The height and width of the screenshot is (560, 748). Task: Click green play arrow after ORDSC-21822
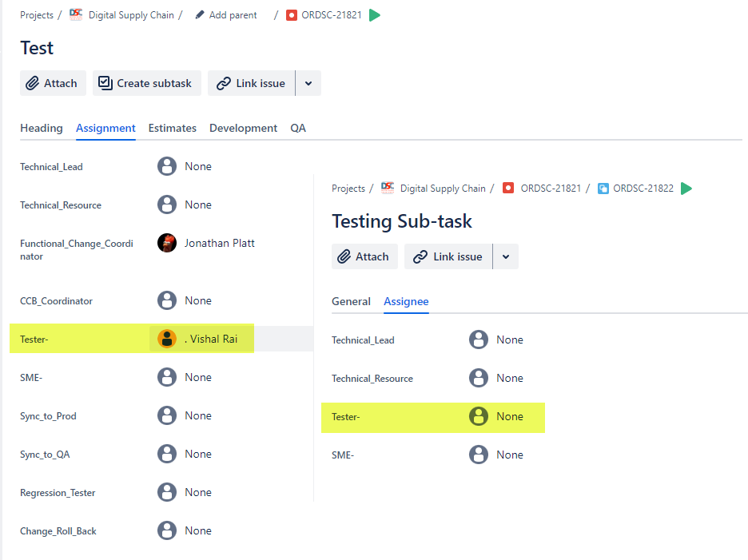coord(686,189)
